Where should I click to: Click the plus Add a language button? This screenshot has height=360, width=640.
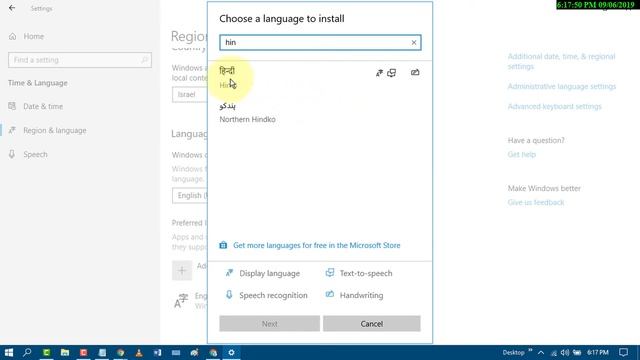(182, 270)
